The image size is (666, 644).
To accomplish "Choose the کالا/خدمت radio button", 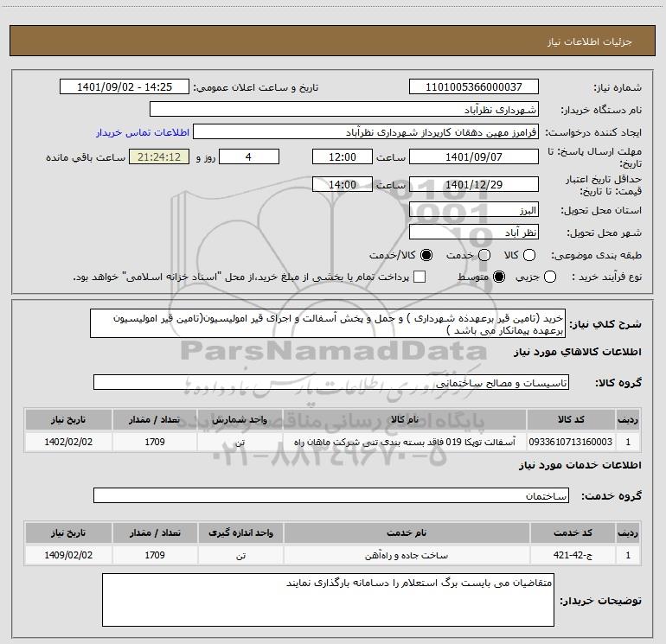I will tap(426, 256).
